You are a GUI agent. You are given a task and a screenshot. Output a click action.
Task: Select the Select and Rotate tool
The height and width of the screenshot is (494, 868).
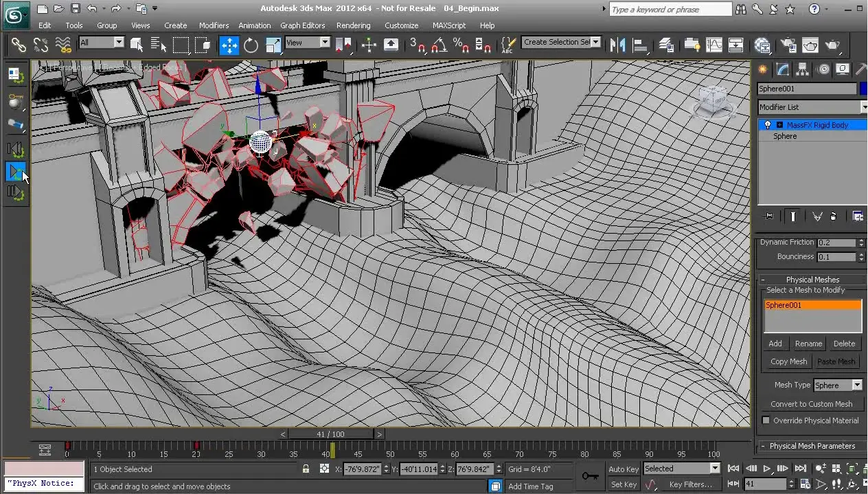click(251, 45)
